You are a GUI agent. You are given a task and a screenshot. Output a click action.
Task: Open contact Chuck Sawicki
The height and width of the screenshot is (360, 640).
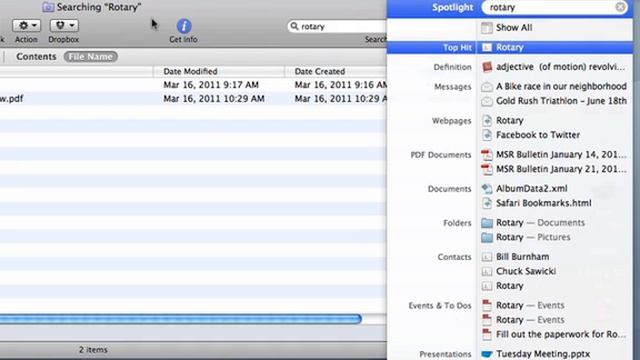click(526, 271)
